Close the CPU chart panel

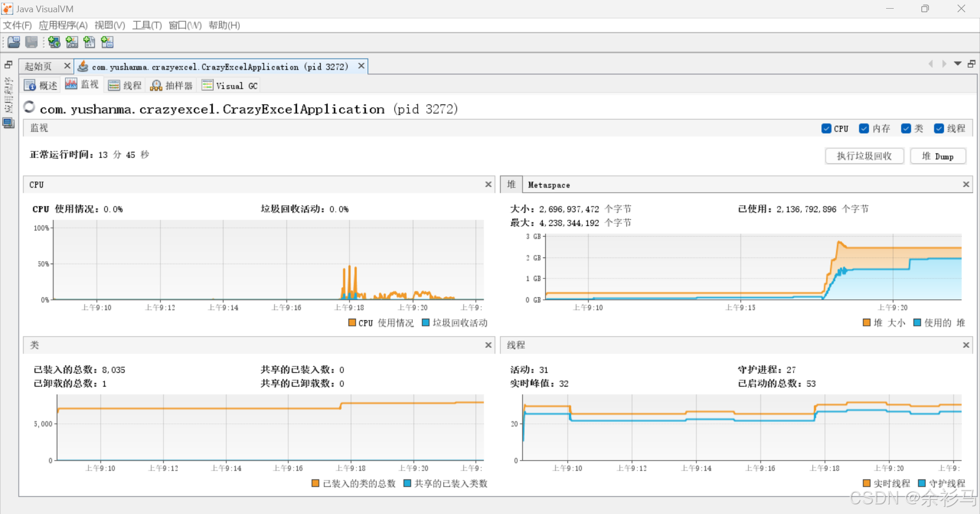pyautogui.click(x=488, y=184)
